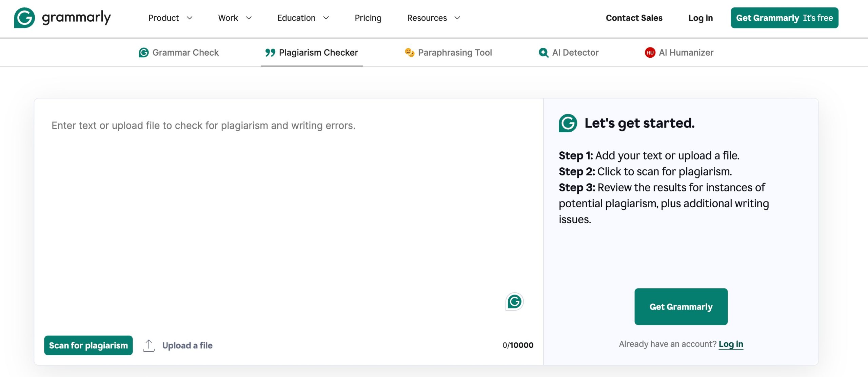Click the Paraphrasing Tool emoji icon
This screenshot has width=868, height=377.
tap(410, 52)
